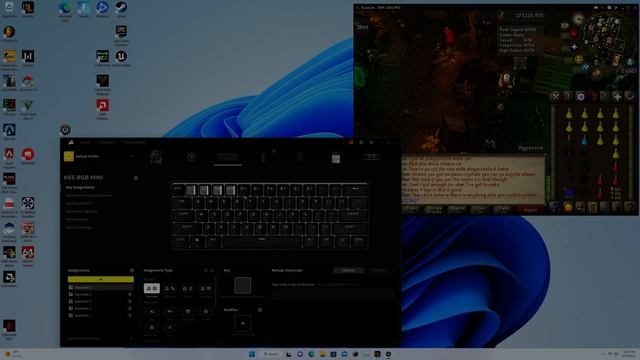Click the blue potion in inventory
Viewport: 640px width, 360px height.
click(x=584, y=141)
